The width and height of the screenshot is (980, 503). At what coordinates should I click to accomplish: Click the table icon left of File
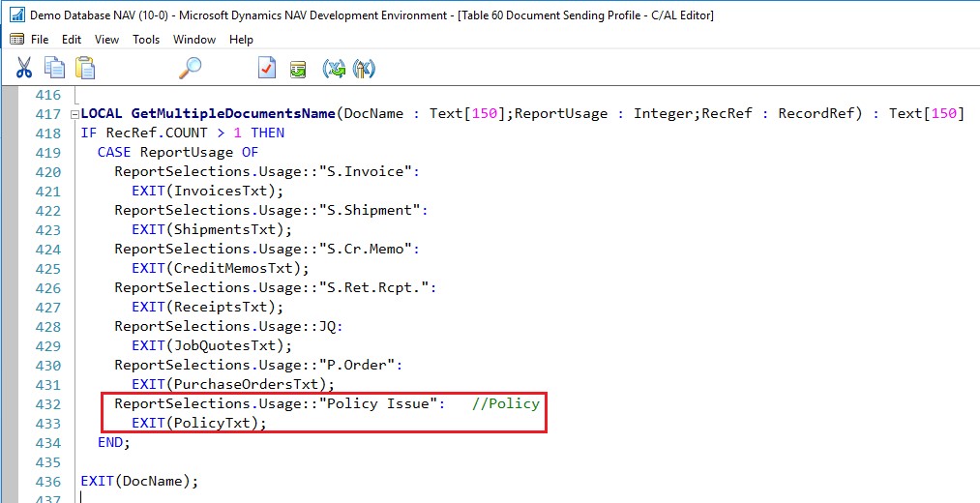tap(16, 40)
